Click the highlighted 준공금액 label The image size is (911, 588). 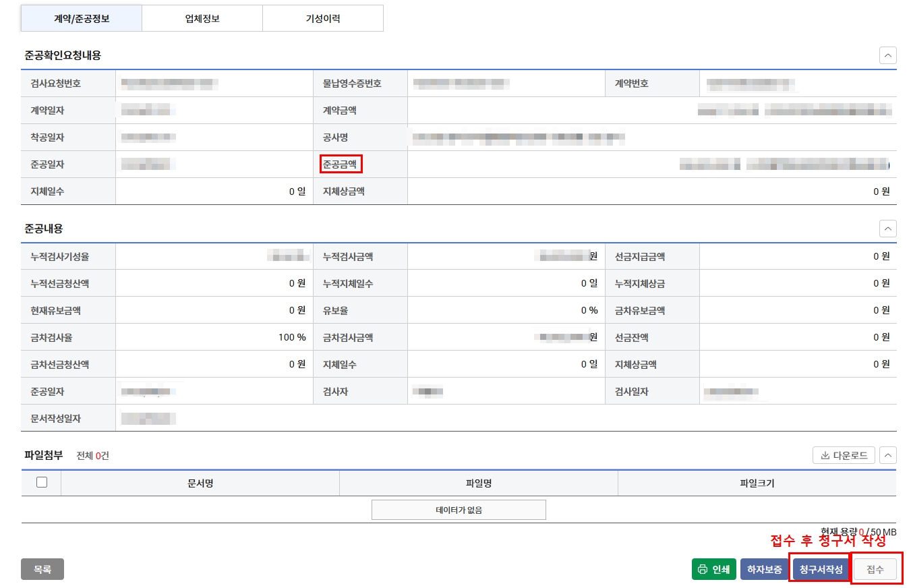(x=341, y=164)
